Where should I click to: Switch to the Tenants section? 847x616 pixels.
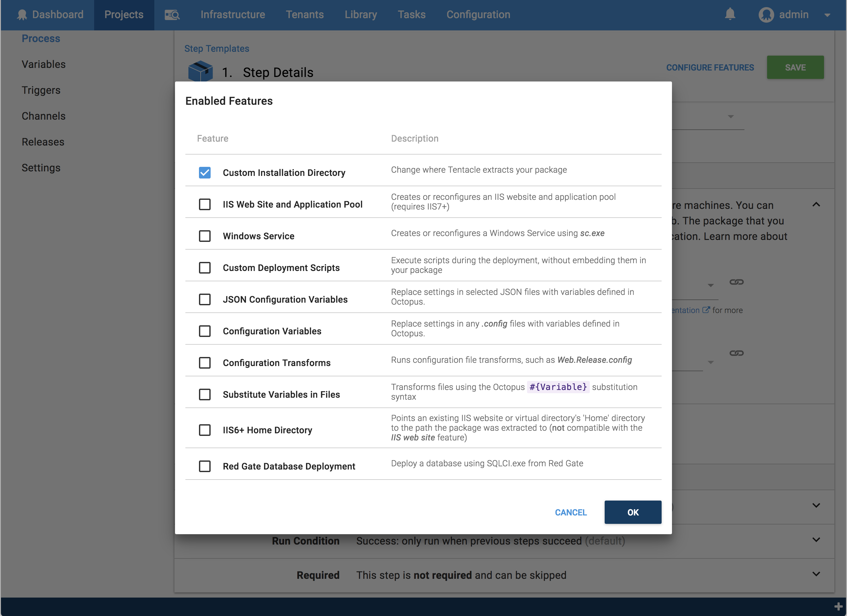point(305,15)
